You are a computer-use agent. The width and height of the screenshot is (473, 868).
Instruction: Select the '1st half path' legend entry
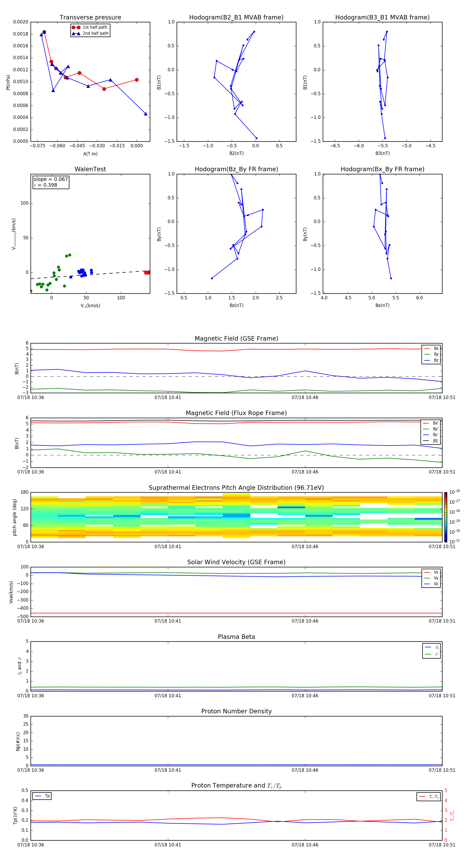point(90,27)
